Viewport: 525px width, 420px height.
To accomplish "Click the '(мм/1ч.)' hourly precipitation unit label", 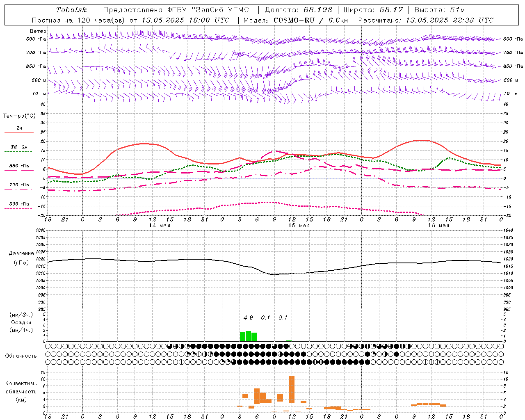I will 21,330.
